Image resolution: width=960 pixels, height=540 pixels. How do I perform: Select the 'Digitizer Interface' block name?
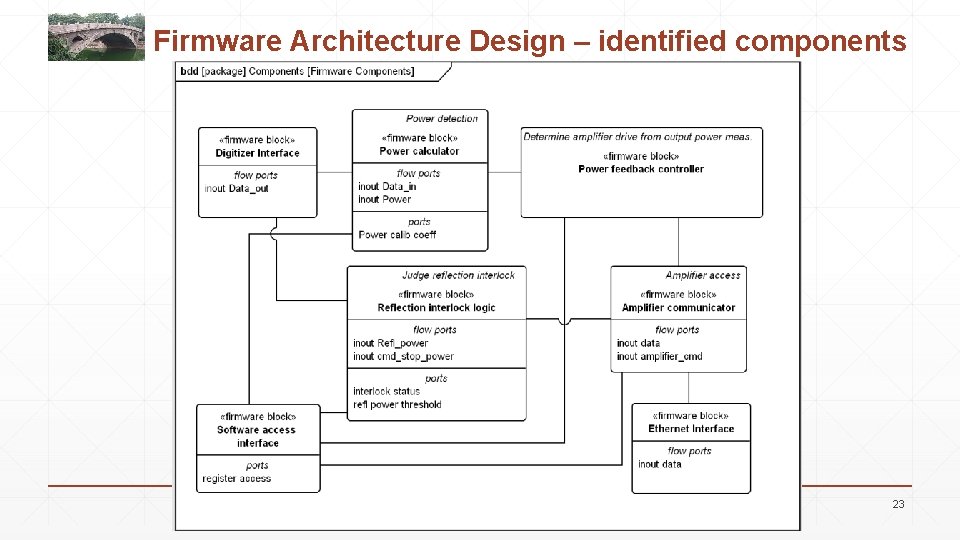click(257, 153)
